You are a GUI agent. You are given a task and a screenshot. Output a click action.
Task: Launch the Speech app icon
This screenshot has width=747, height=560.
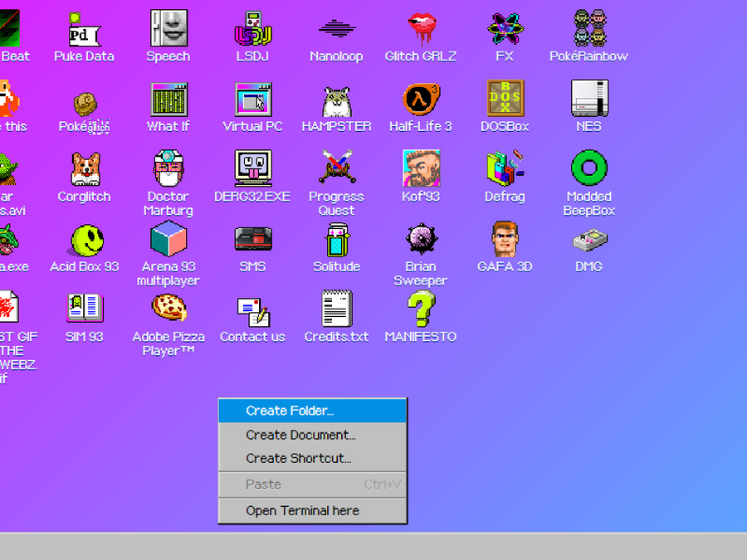168,28
